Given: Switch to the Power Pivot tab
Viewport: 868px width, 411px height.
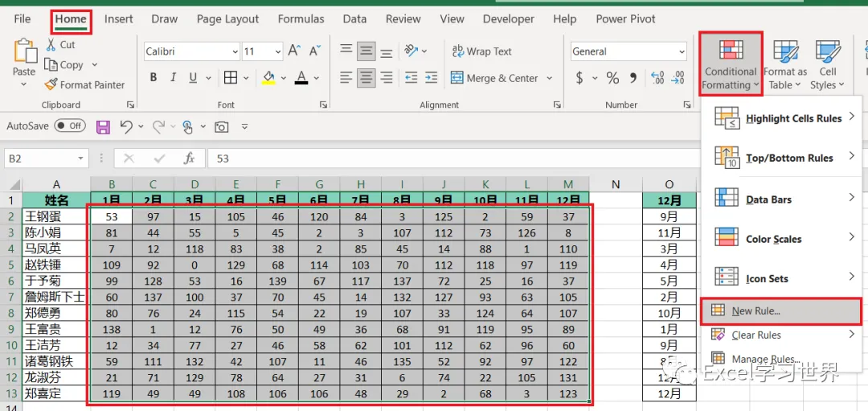Looking at the screenshot, I should point(625,18).
